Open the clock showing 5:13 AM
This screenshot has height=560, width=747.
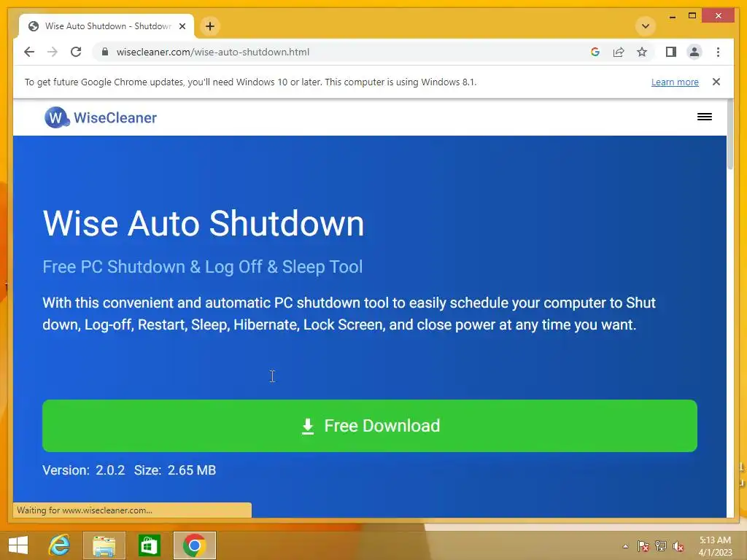pyautogui.click(x=715, y=546)
